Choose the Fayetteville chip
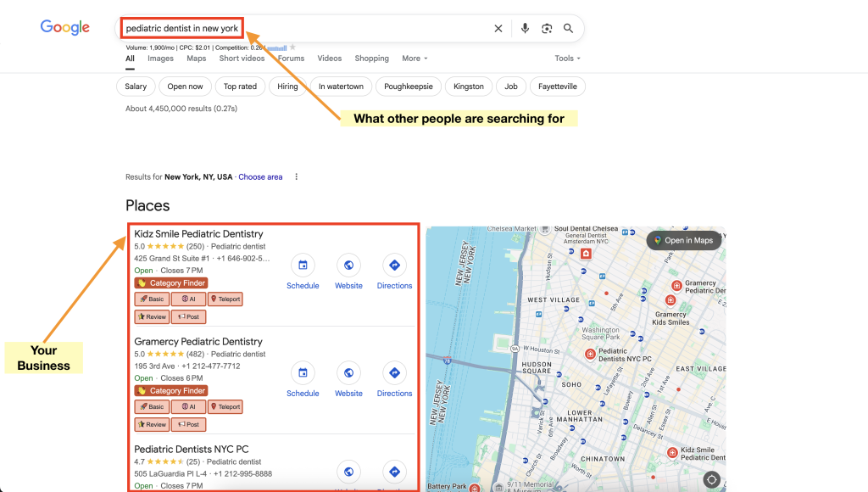This screenshot has height=492, width=868. click(558, 87)
